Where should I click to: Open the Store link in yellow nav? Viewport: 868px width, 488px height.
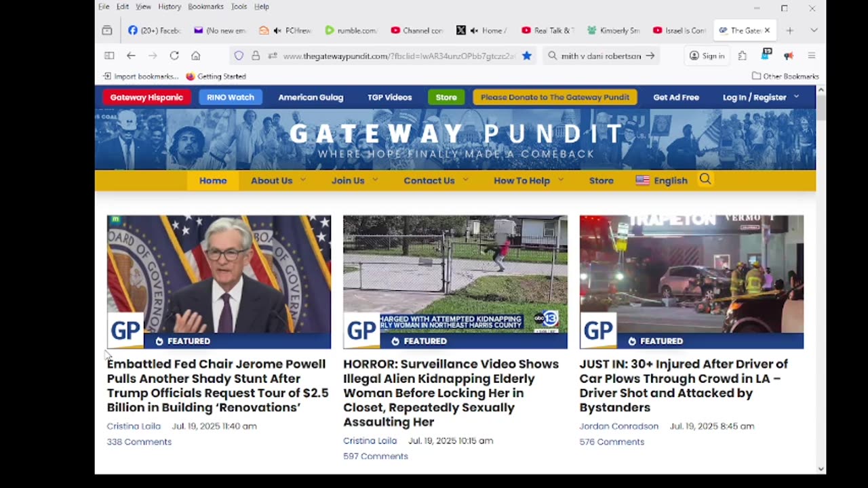coord(601,180)
